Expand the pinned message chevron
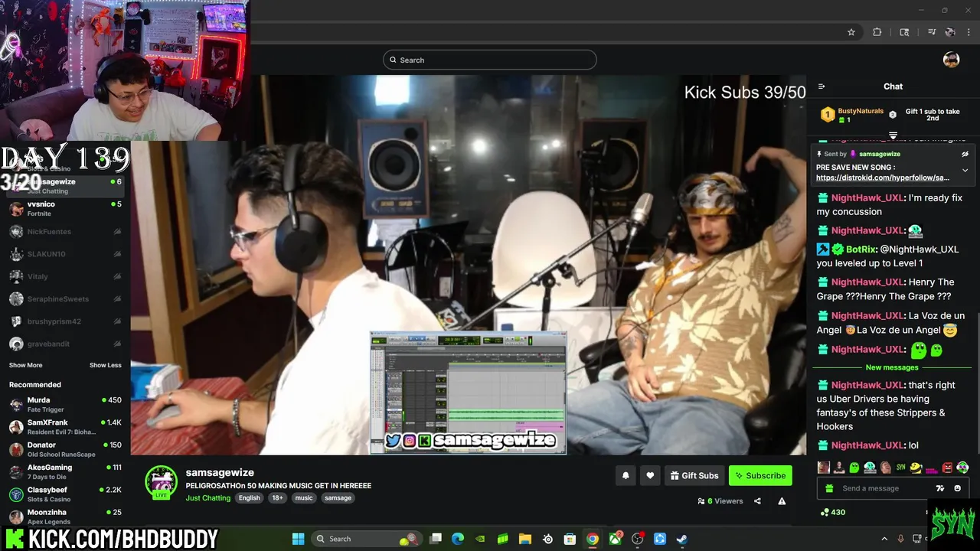The height and width of the screenshot is (551, 980). pyautogui.click(x=965, y=170)
